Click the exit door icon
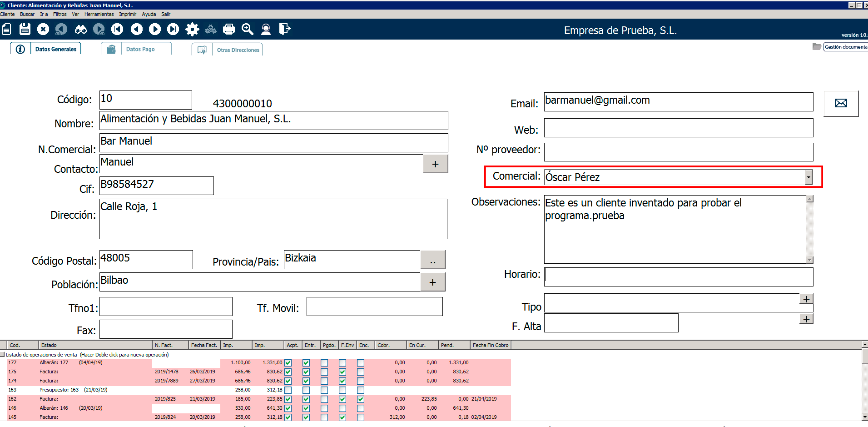Image resolution: width=868 pixels, height=427 pixels. 284,30
